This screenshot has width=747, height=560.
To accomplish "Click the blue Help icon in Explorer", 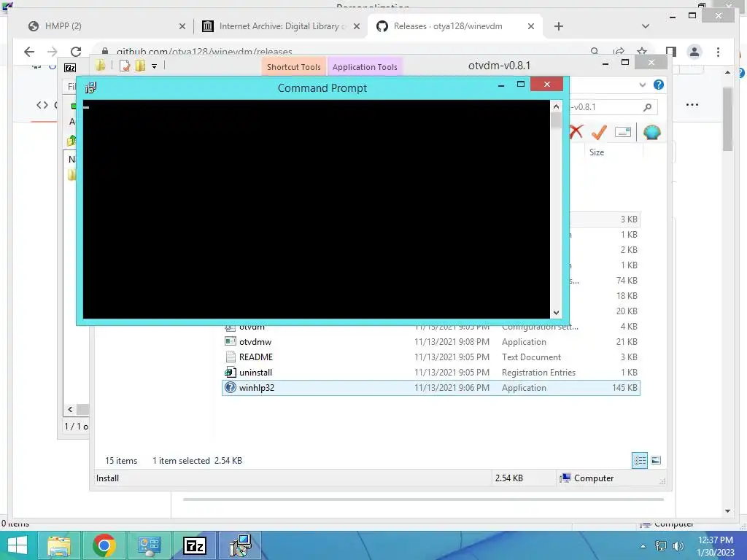I will pos(659,85).
